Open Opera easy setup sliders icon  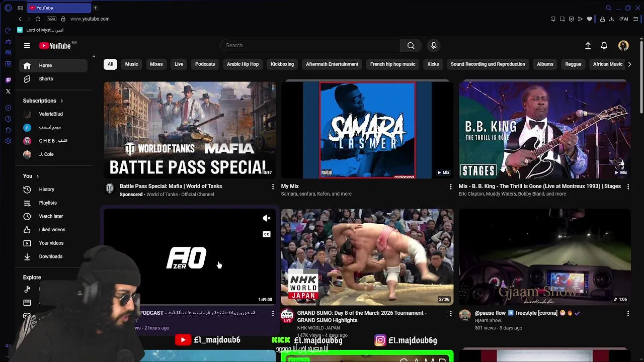(635, 19)
